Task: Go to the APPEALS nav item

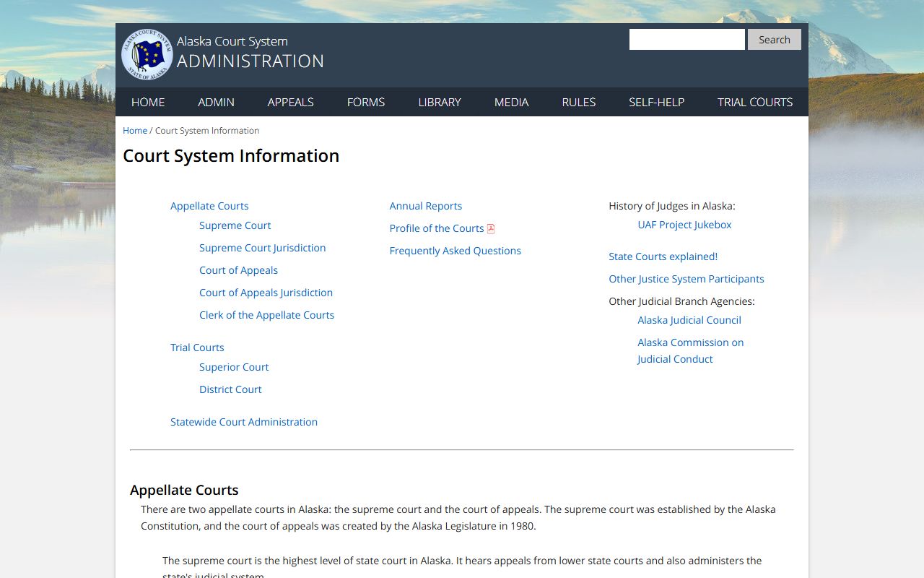Action: click(290, 102)
